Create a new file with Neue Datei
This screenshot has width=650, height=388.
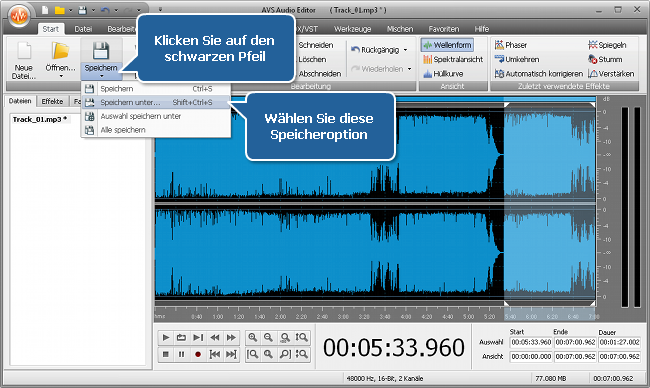point(24,60)
